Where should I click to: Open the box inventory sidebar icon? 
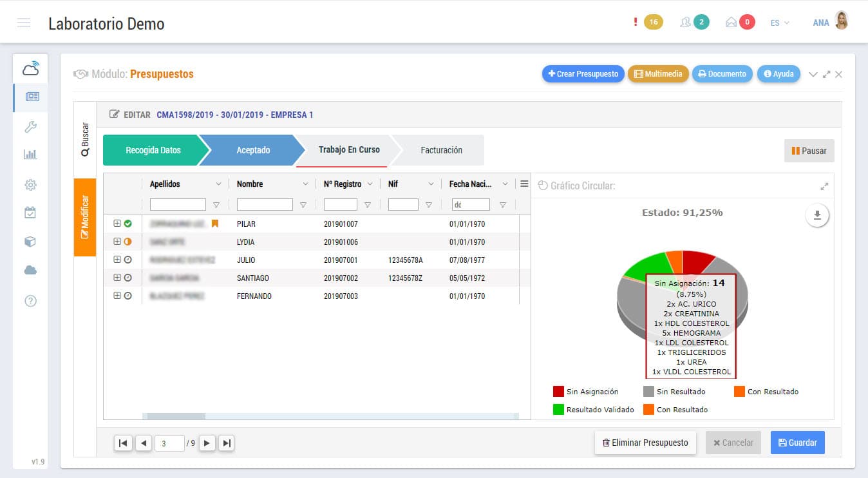(30, 242)
